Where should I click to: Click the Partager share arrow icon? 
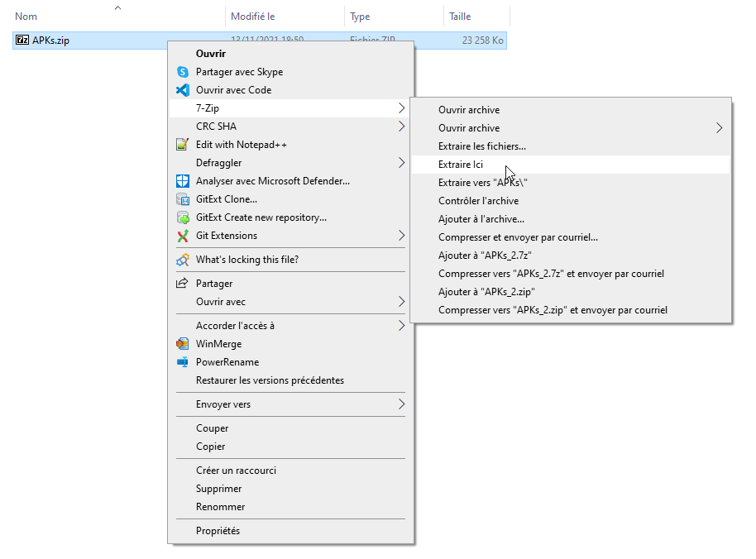[x=182, y=284]
